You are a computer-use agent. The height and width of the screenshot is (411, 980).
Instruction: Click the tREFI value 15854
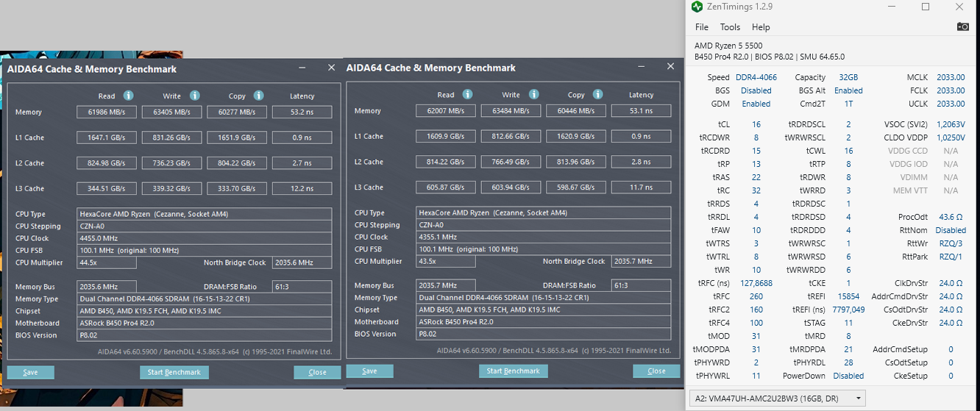848,296
